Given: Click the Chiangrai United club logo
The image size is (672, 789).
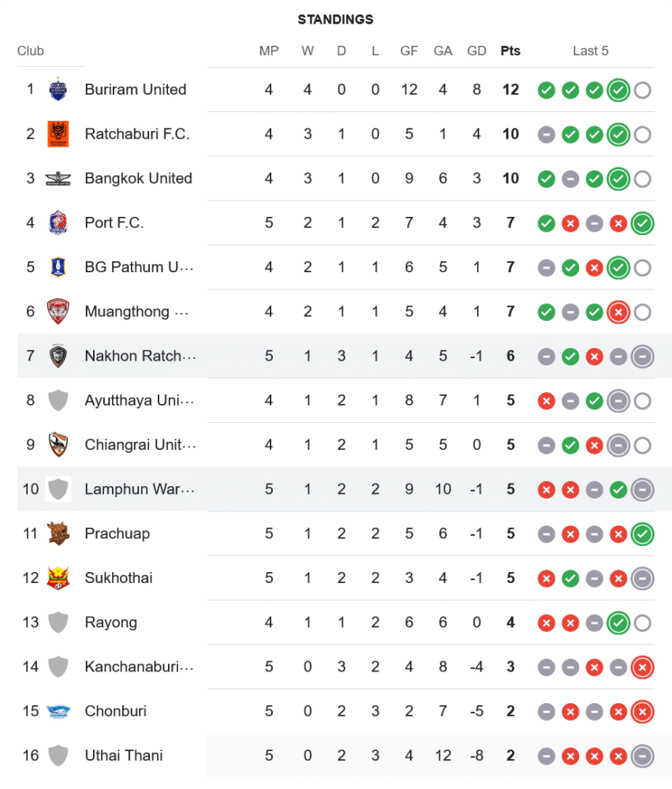Looking at the screenshot, I should (x=58, y=444).
